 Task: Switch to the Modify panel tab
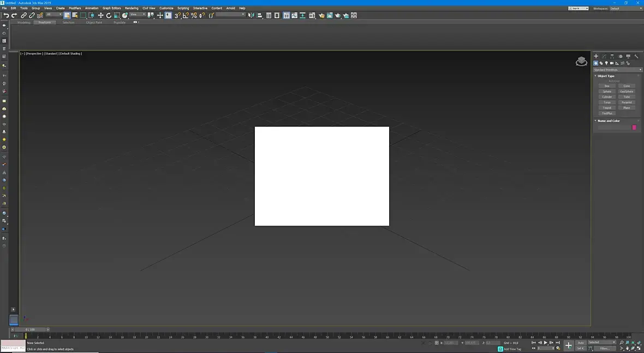coord(604,56)
